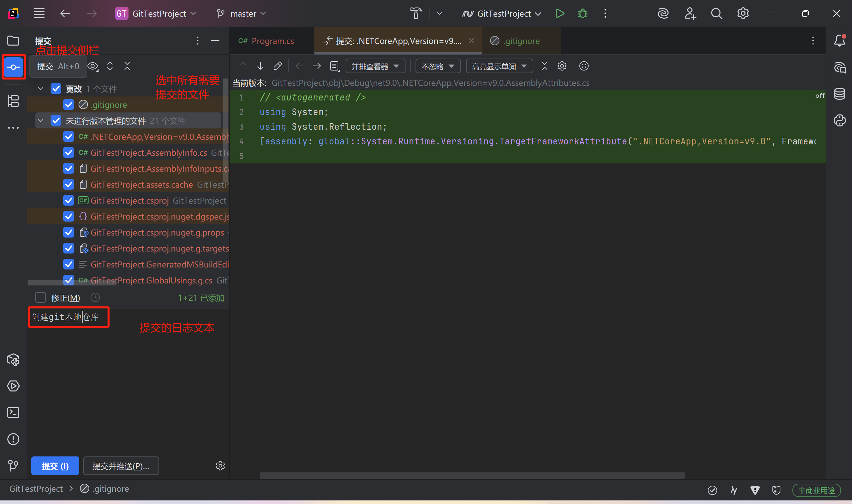Open the Commit tool window sidebar icon

(13, 67)
